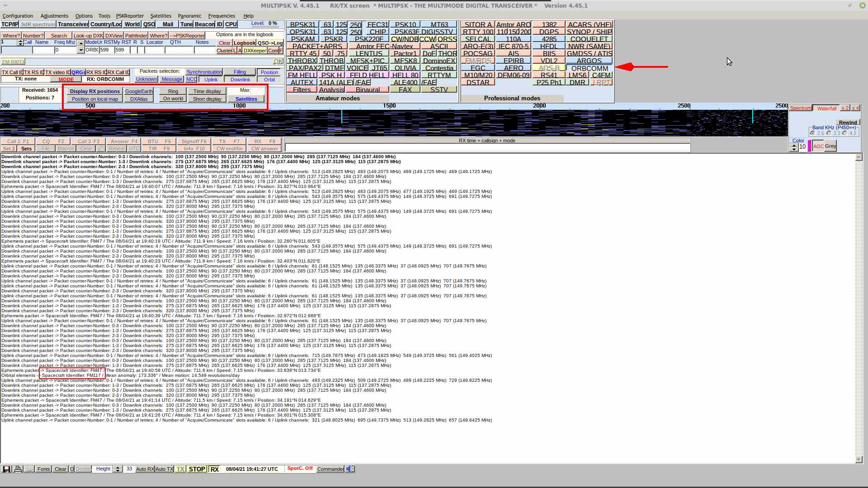
Task: Toggle the AGC button
Action: (818, 146)
